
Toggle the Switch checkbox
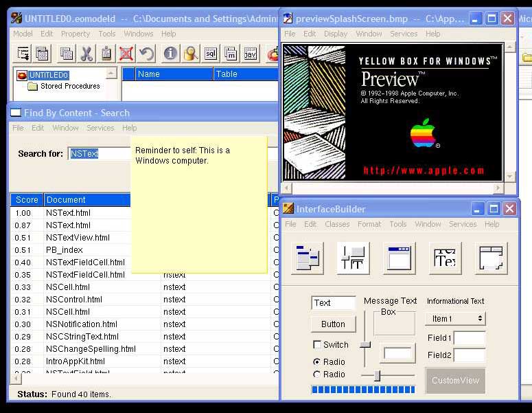click(x=317, y=344)
